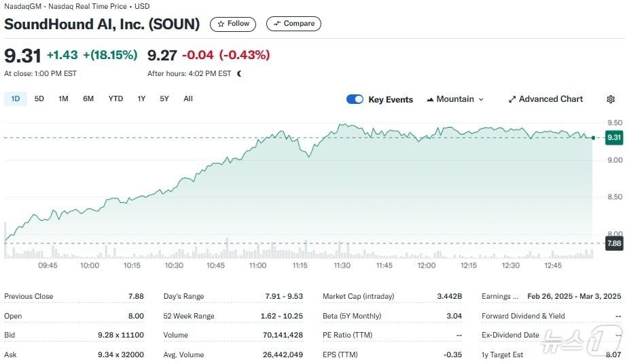Click the 9.50 price axis label
Image resolution: width=629 pixels, height=364 pixels.
(615, 123)
